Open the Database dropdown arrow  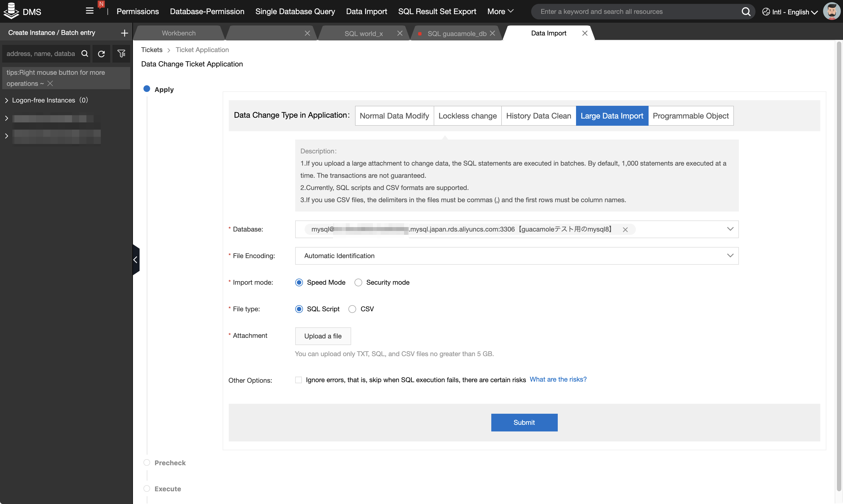tap(730, 229)
